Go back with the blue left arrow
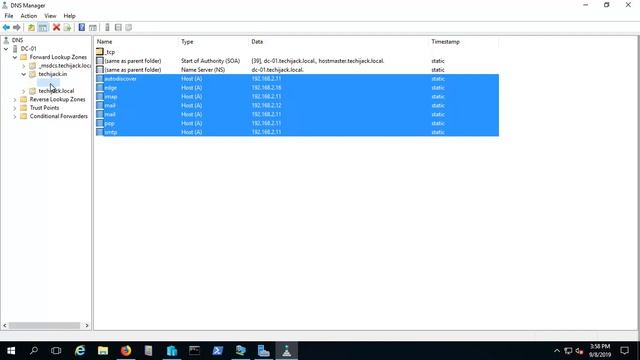This screenshot has width=640, height=360. click(6, 27)
